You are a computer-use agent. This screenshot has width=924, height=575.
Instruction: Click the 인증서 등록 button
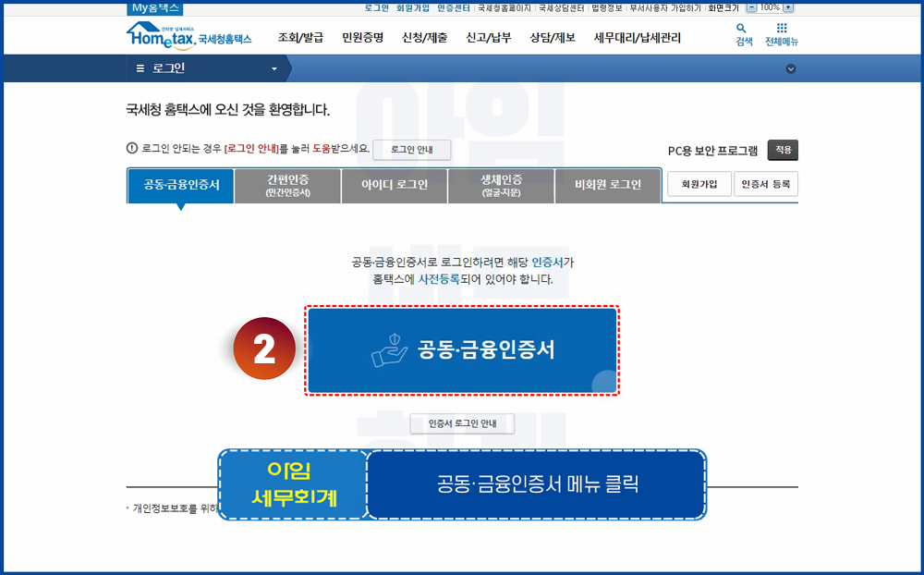click(765, 184)
